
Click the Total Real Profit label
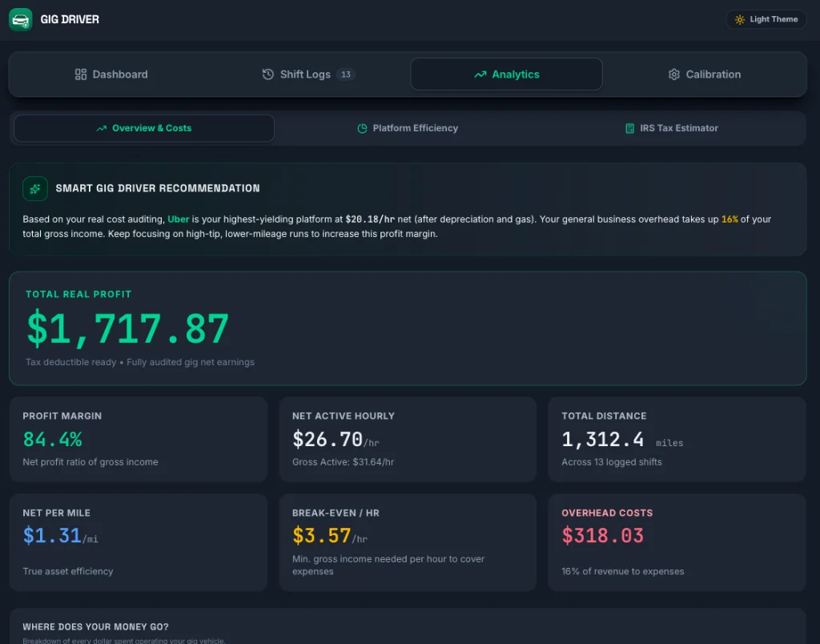point(78,294)
